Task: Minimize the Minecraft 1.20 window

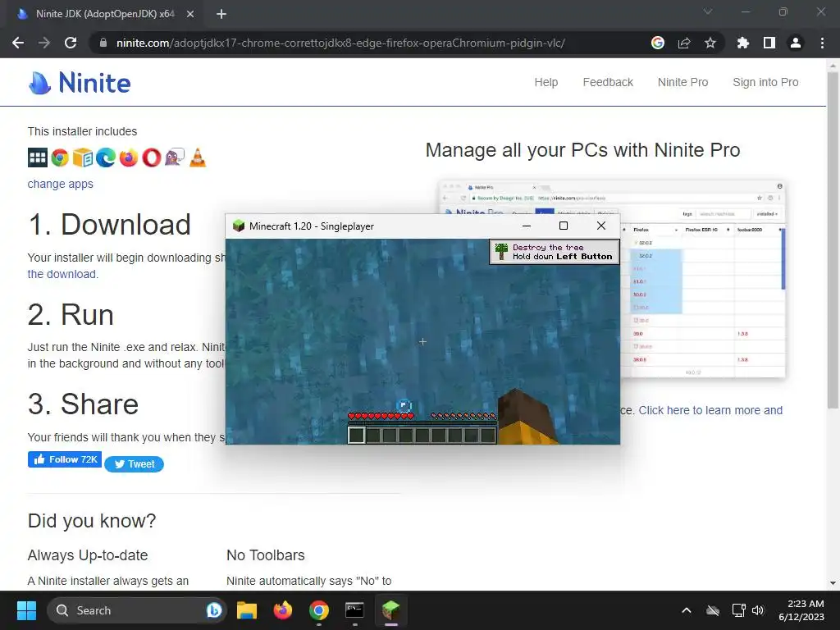Action: pos(527,226)
